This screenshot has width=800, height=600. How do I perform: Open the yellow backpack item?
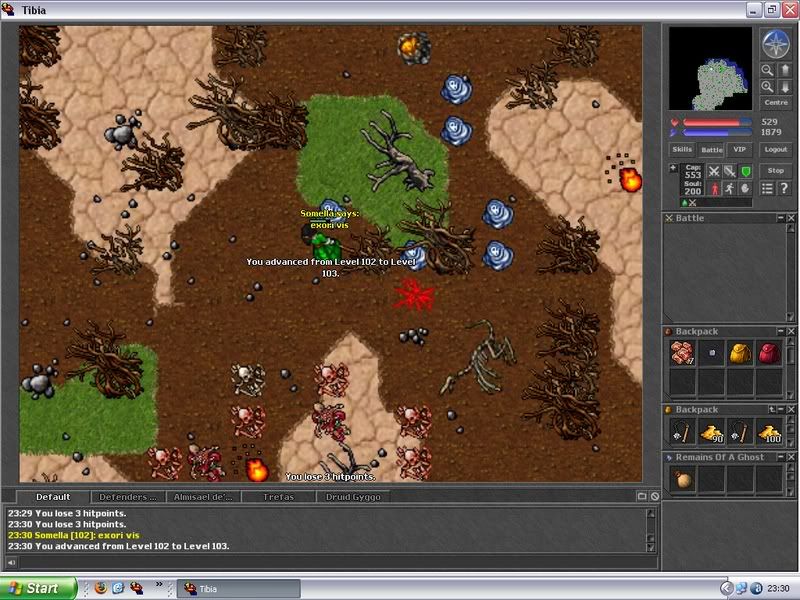740,353
